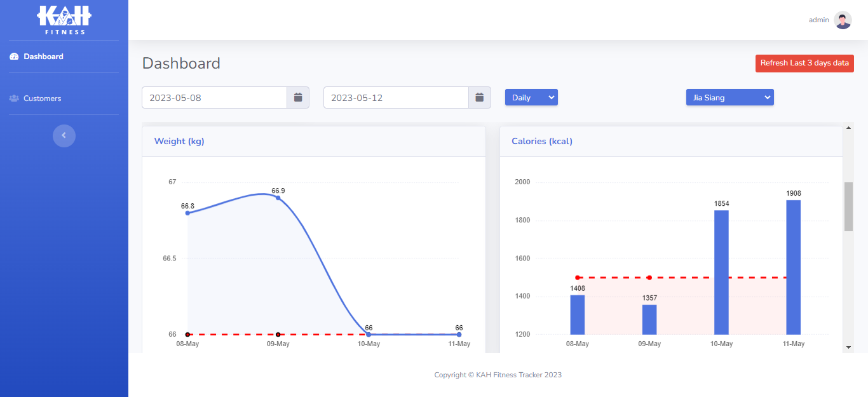
Task: Open the Jia Siang customer dropdown
Action: 729,97
